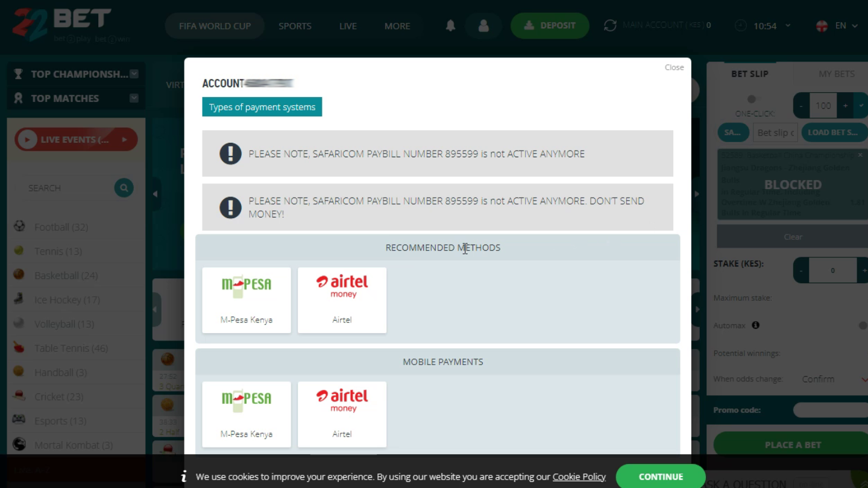Select Airtel under Recommended Methods

(342, 300)
